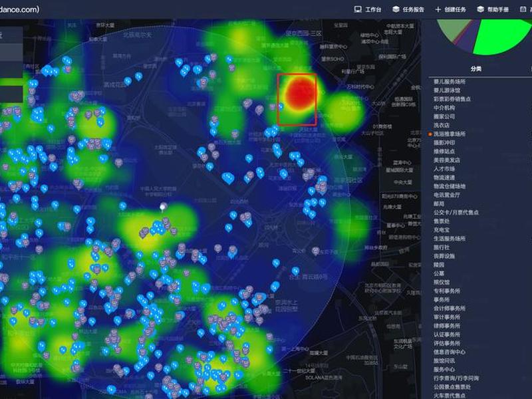Click the 电讯营业厅 row
532x399 pixels.
tap(447, 195)
